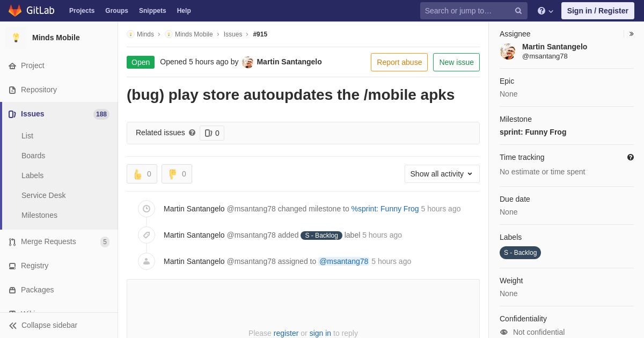Click the Minds Mobile project avatar
Screen dimensions: 644x338
(x=16, y=38)
